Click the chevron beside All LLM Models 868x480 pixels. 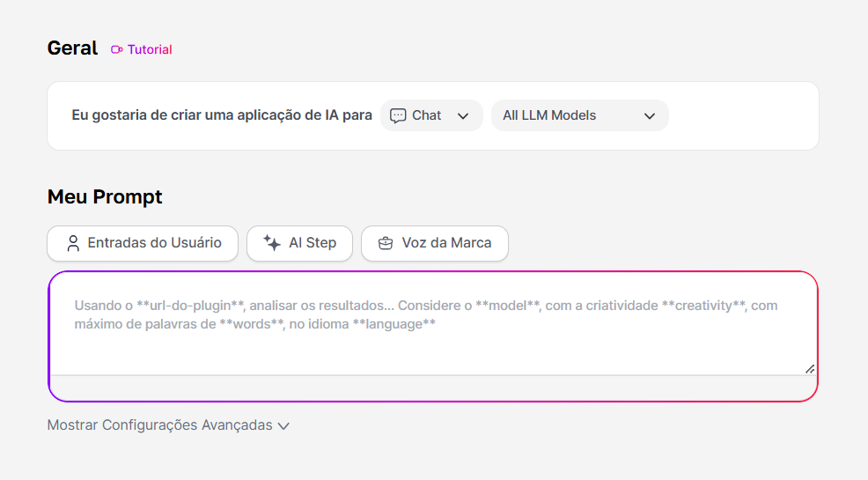[650, 116]
